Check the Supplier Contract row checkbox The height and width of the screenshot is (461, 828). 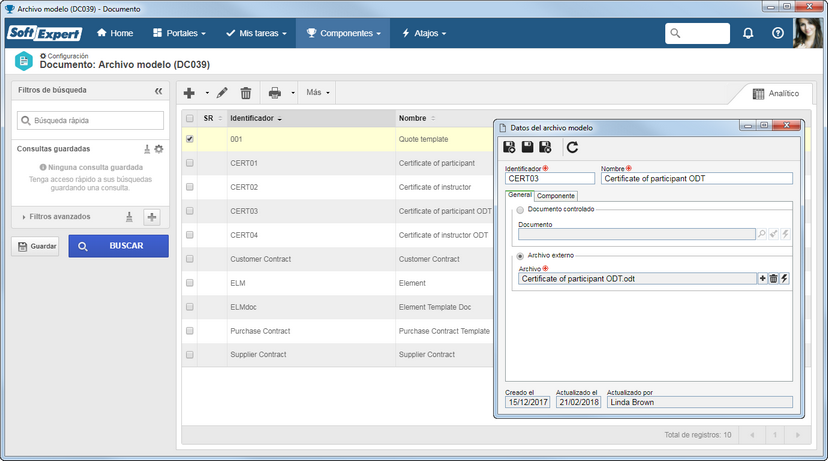coord(190,355)
